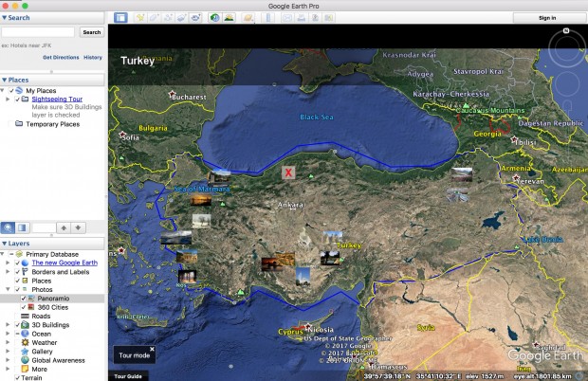This screenshot has width=588, height=381.
Task: Open the photo thumbnail south of Georgia
Action: [462, 174]
